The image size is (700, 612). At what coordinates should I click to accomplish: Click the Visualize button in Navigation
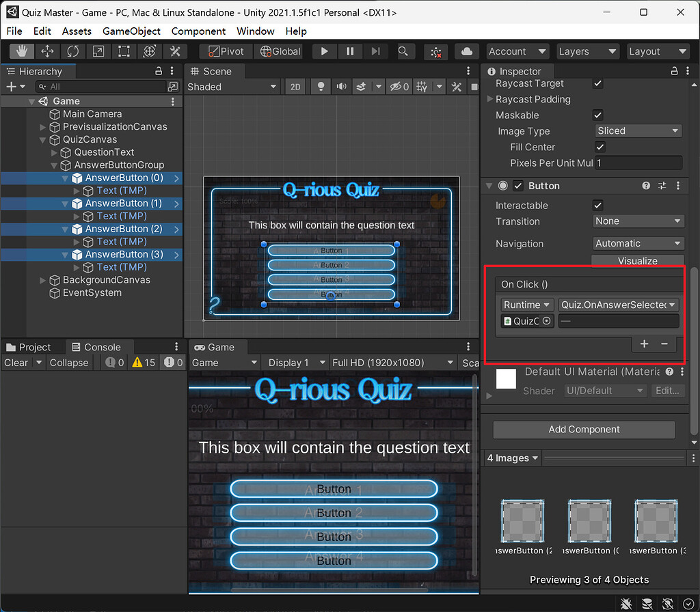pos(637,261)
